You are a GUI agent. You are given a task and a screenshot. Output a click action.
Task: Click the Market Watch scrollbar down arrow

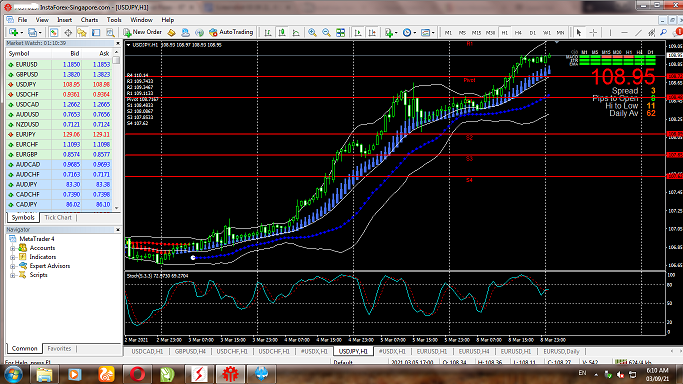coord(116,208)
